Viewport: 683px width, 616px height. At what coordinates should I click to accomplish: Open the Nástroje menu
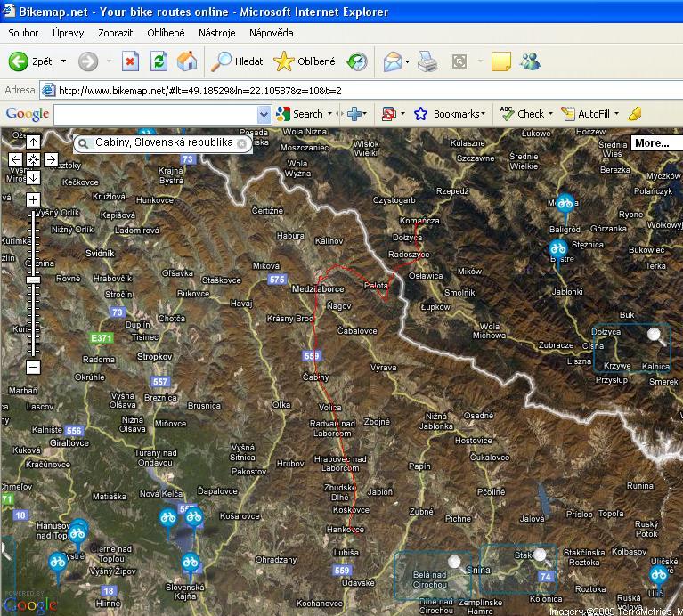217,33
